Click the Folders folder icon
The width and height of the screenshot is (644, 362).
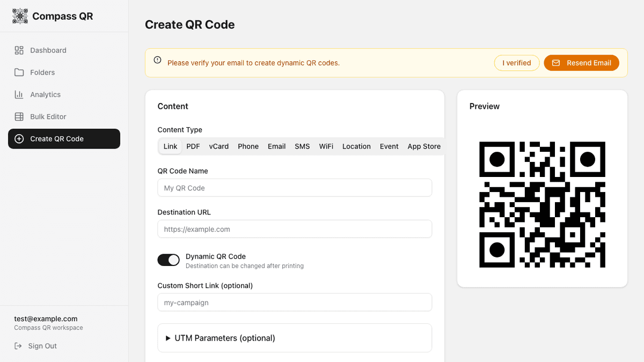click(19, 72)
